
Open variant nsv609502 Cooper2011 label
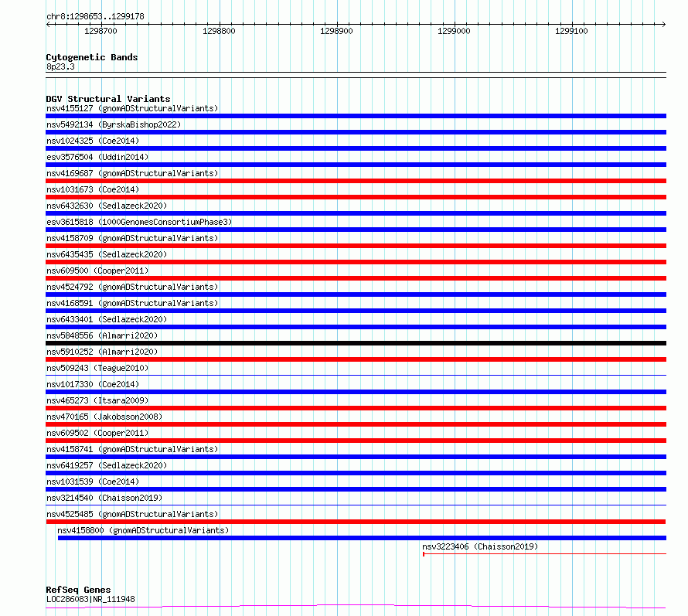(97, 433)
